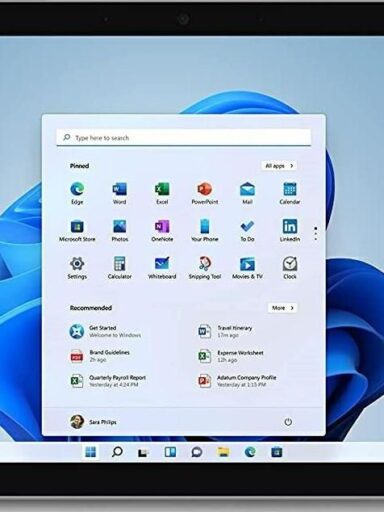Expand the All apps list
This screenshot has width=384, height=512.
point(279,166)
